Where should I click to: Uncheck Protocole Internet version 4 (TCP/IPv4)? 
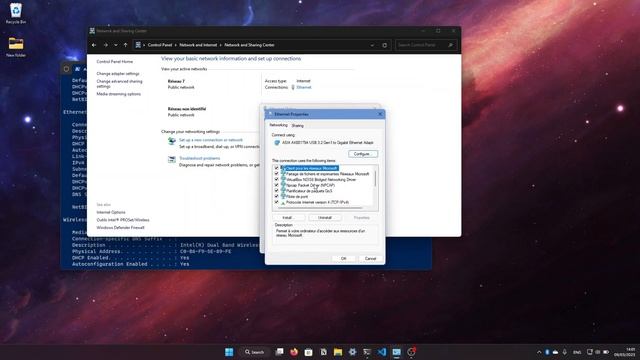pyautogui.click(x=276, y=202)
